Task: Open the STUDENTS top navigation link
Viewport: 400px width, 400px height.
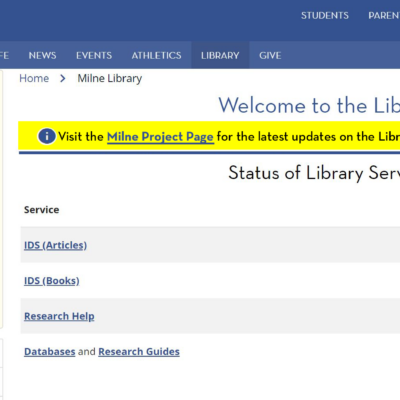Action: click(x=325, y=16)
